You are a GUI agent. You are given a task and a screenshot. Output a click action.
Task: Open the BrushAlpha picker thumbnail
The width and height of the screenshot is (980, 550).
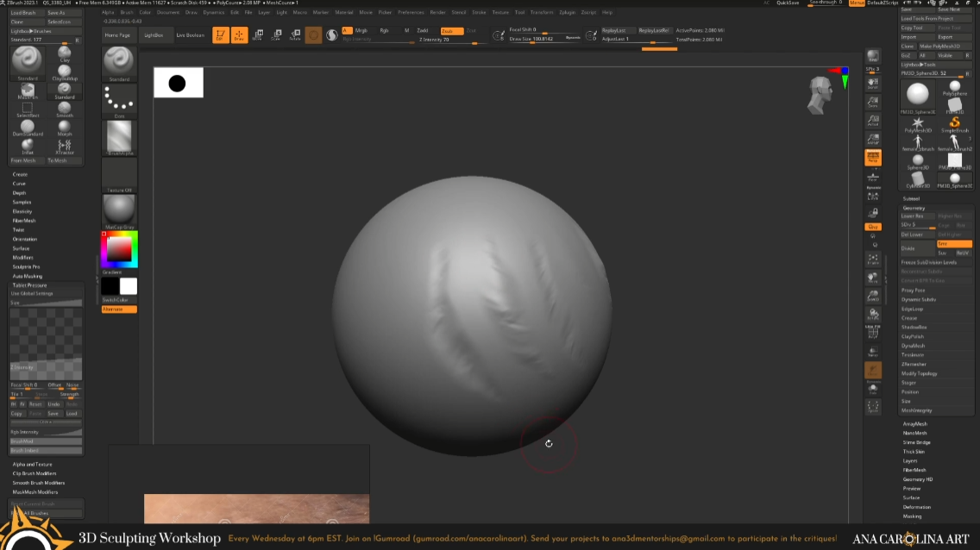pyautogui.click(x=119, y=138)
